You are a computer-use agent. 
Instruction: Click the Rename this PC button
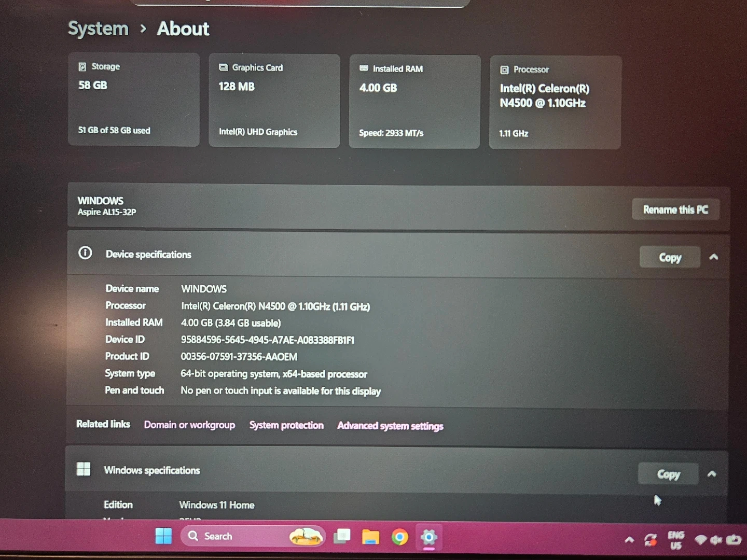675,209
